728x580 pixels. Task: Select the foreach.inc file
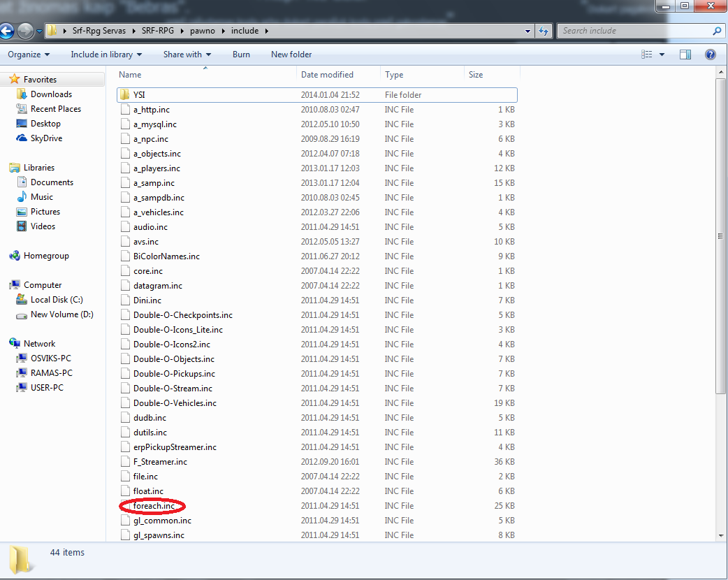point(154,506)
